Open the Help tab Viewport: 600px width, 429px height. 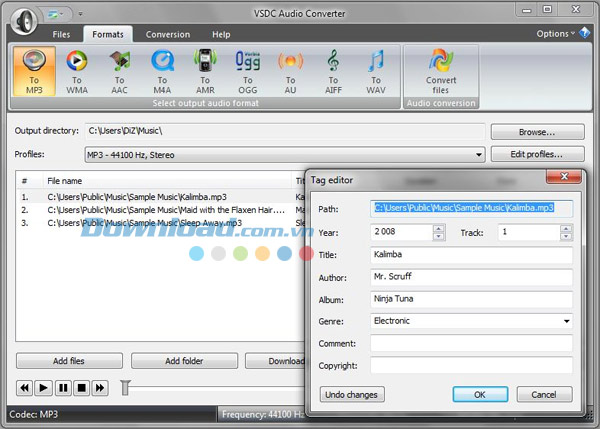pos(221,34)
